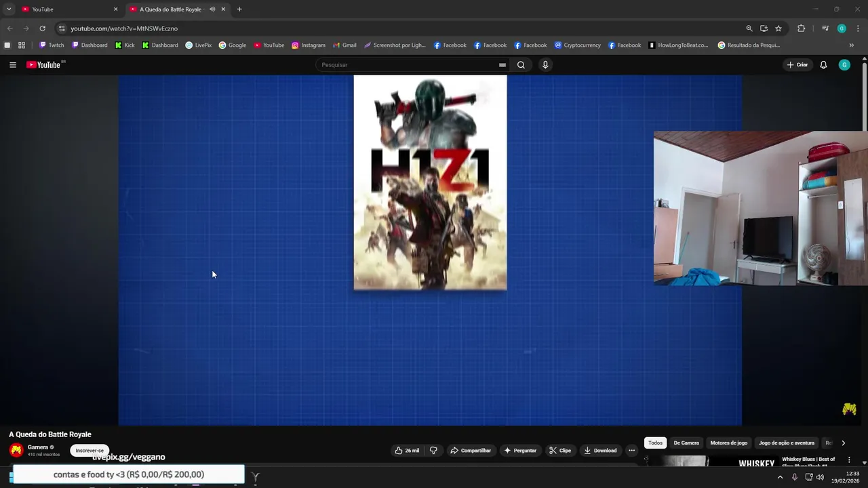This screenshot has height=488, width=868.
Task: Open taskbar volume speaker icon
Action: coord(820,477)
